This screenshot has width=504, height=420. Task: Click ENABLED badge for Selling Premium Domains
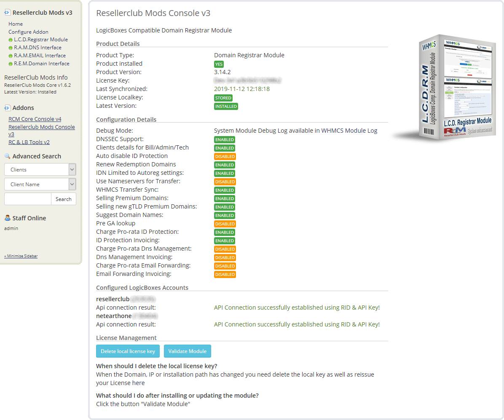(225, 198)
